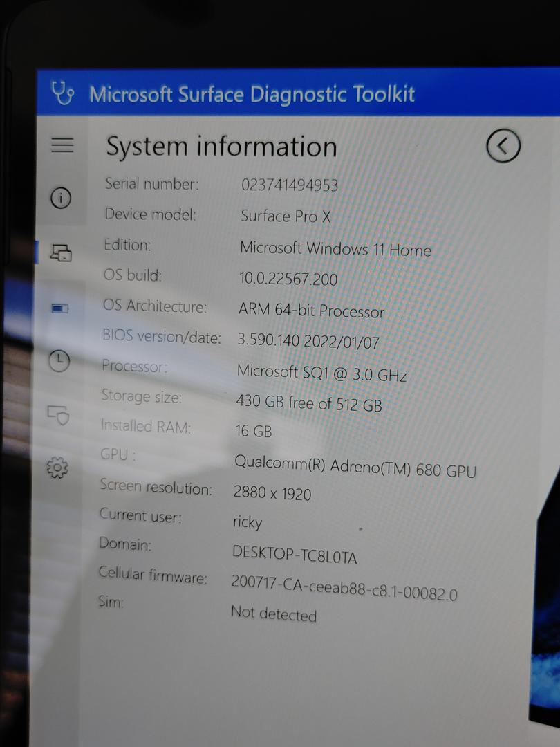Go back using the circled arrow button
Screen dimensions: 560x747
tap(503, 146)
